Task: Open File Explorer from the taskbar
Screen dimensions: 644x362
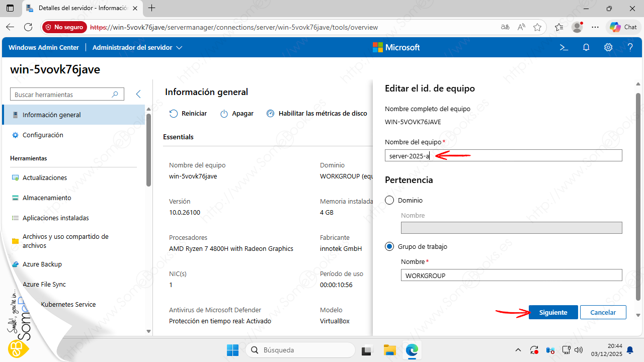Action: pyautogui.click(x=389, y=350)
